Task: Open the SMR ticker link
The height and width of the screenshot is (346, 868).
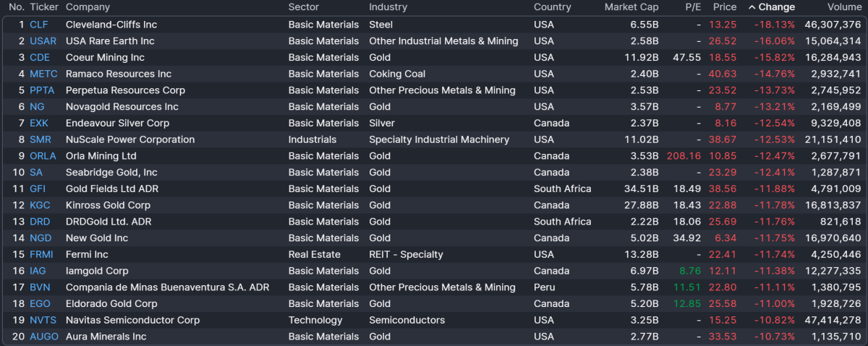Action: click(40, 139)
